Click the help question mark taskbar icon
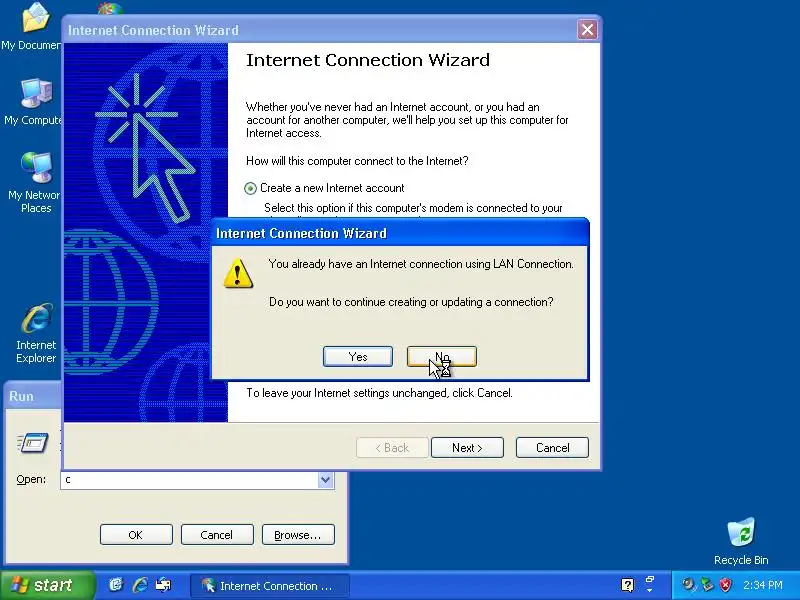 point(628,585)
